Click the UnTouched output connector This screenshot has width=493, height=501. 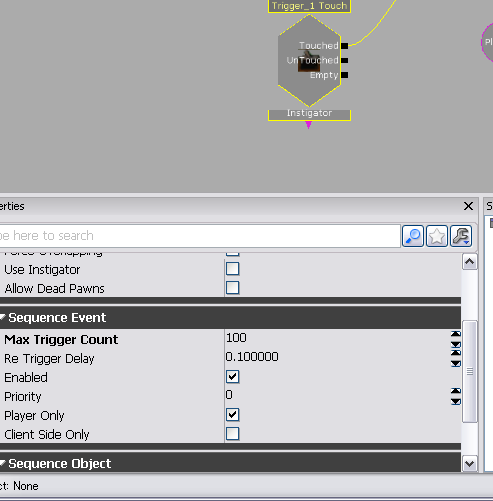coord(345,60)
